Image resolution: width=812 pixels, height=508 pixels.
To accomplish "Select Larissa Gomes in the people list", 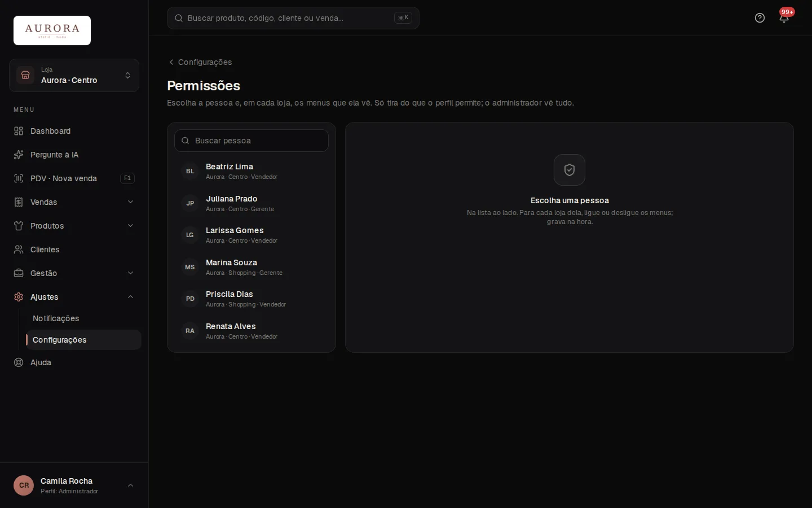I will click(x=251, y=235).
